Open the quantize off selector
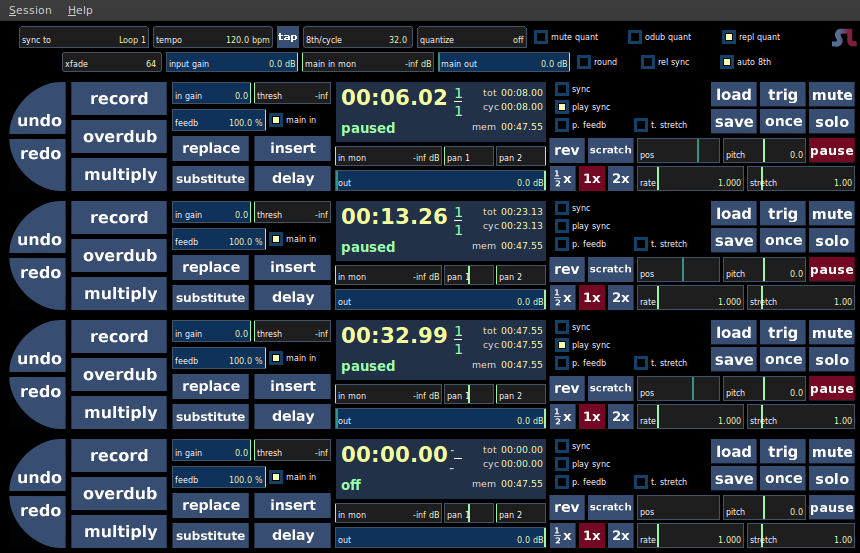This screenshot has width=860, height=553. click(x=472, y=37)
